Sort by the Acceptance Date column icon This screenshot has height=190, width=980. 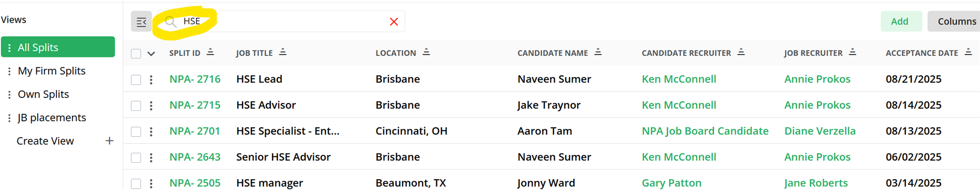968,52
